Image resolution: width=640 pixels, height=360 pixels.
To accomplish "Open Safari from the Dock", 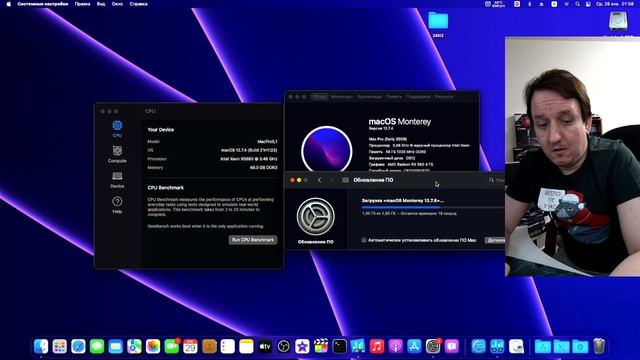I will point(78,347).
